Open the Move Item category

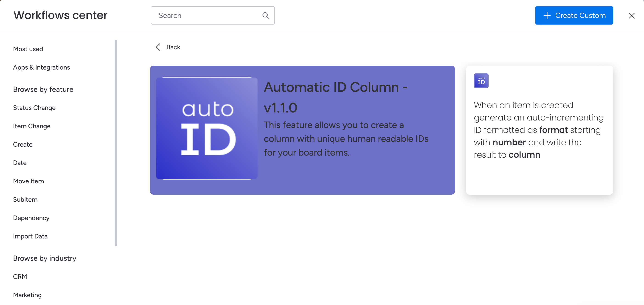28,181
